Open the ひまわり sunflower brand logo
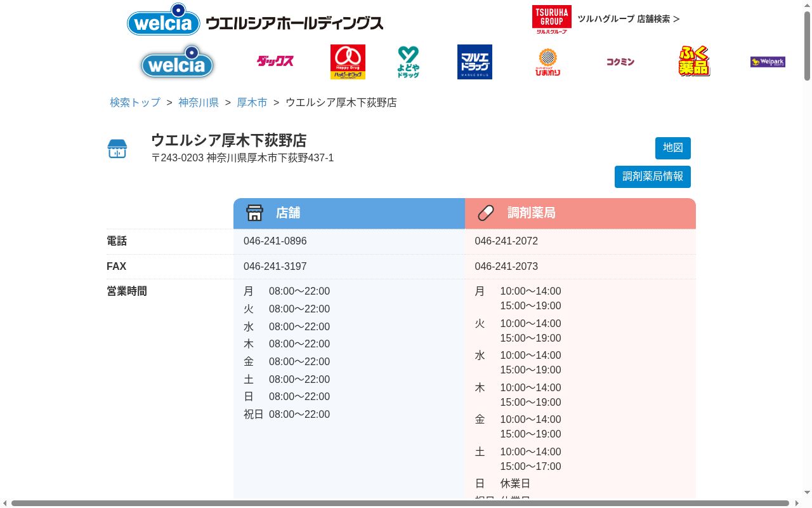This screenshot has width=812, height=508. click(x=547, y=62)
